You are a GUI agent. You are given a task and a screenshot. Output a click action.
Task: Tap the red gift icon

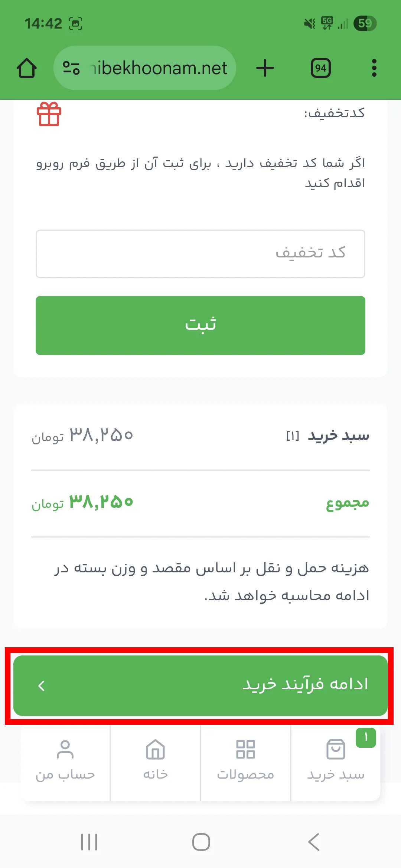pos(49,114)
